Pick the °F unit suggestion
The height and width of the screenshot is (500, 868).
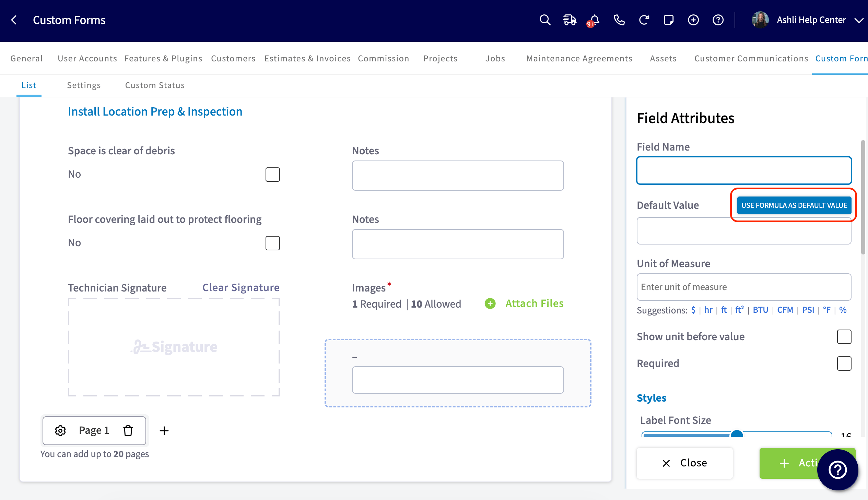point(827,310)
